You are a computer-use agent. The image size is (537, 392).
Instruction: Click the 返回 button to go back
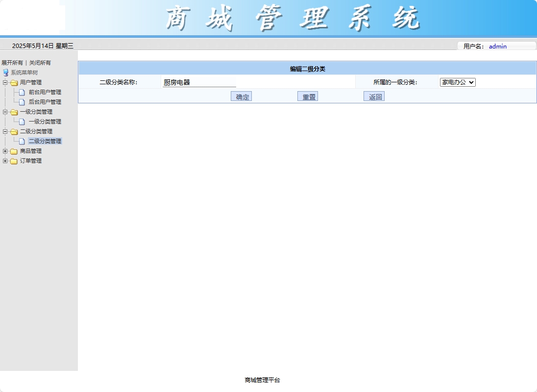coord(374,96)
